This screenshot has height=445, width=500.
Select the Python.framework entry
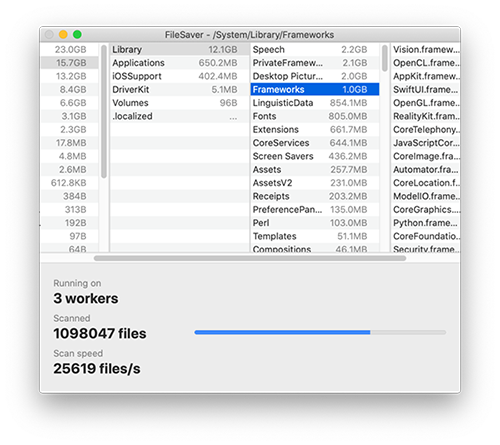pos(426,223)
